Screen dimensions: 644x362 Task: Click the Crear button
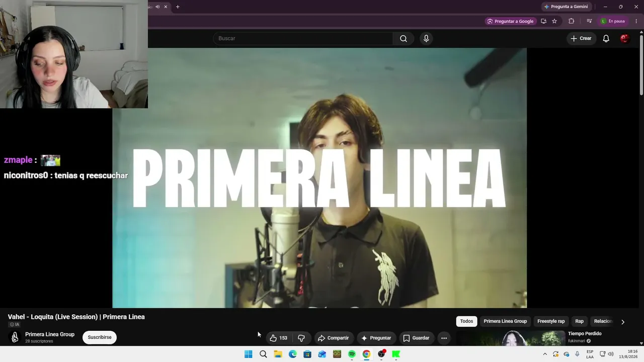(x=581, y=39)
